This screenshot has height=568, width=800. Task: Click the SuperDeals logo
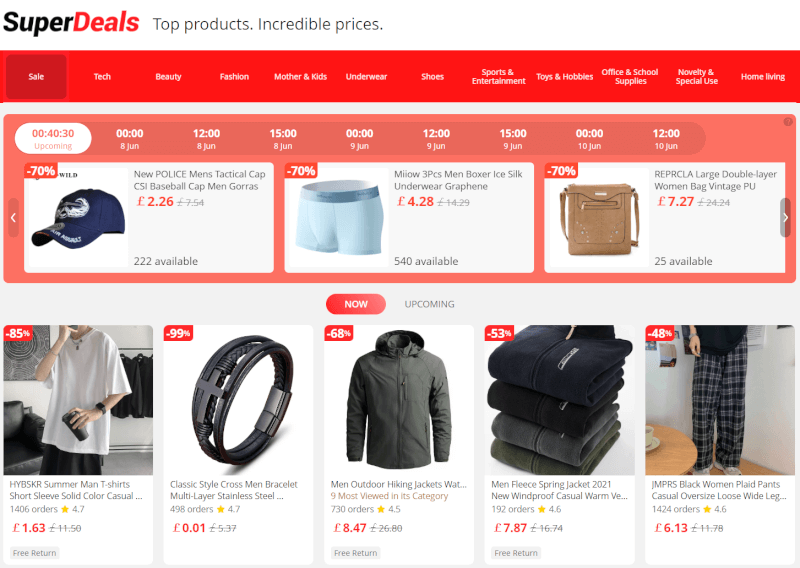(71, 22)
